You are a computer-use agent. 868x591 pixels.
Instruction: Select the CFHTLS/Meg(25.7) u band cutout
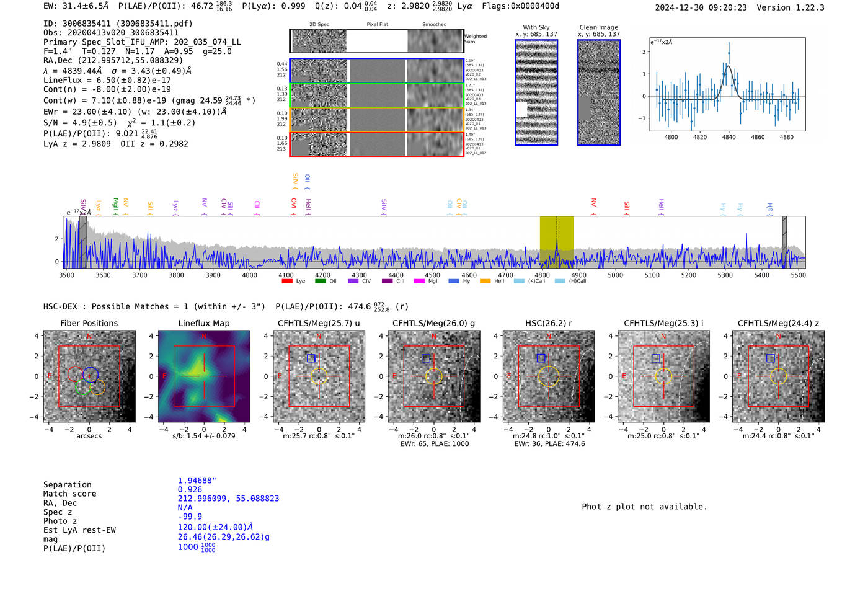click(x=319, y=376)
